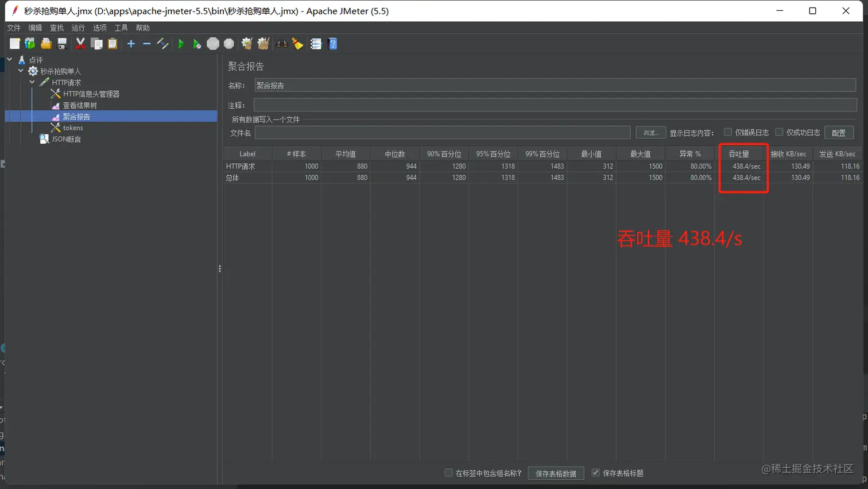Select JSON断言 assertion node

pos(66,139)
